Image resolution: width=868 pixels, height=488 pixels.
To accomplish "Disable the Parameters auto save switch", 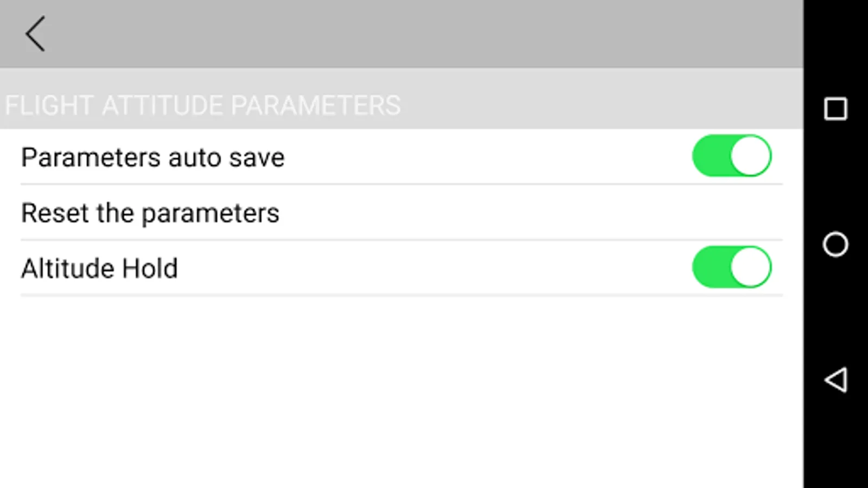I will [731, 156].
